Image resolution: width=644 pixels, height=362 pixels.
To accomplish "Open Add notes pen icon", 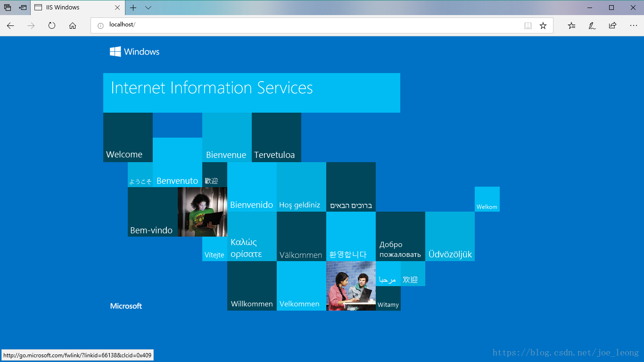I will coord(592,25).
